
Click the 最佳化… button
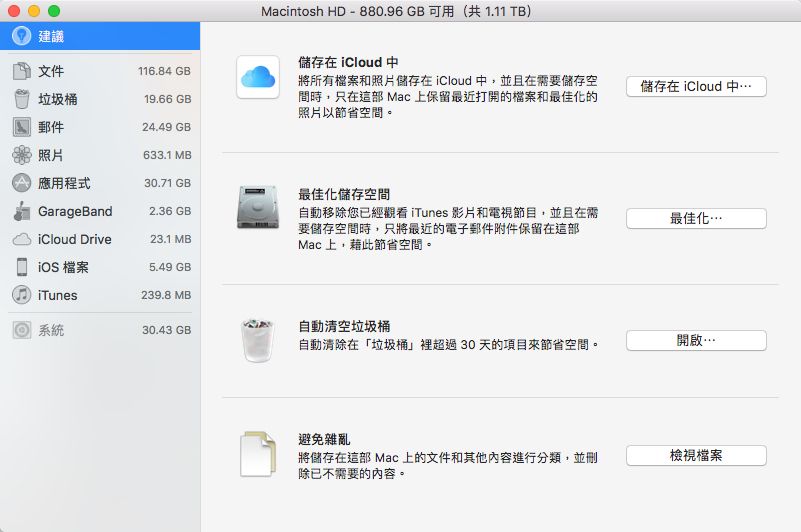(x=696, y=219)
